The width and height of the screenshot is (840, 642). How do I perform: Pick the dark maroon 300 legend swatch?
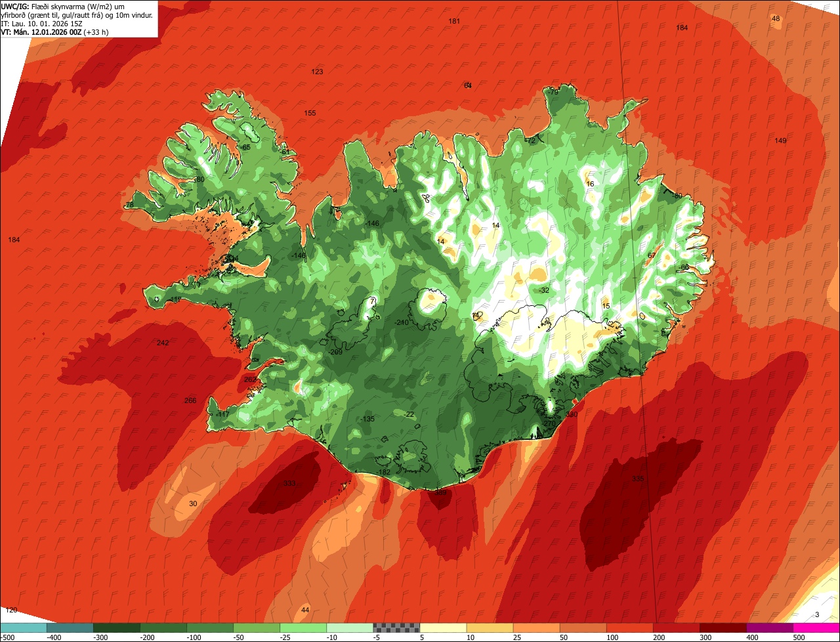[x=723, y=627]
